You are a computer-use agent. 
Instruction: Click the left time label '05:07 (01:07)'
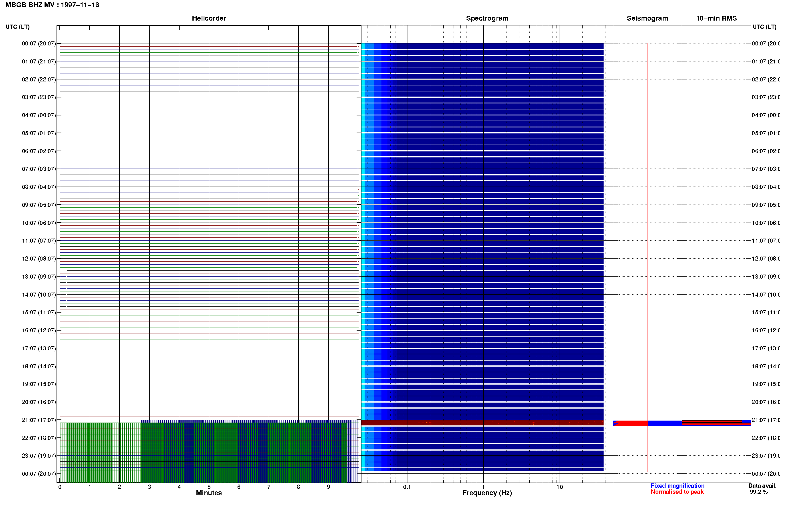(39, 133)
